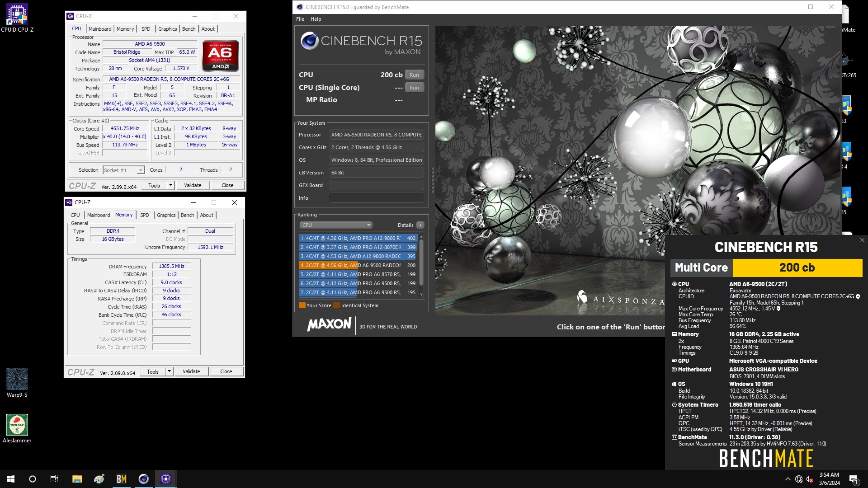Image resolution: width=868 pixels, height=488 pixels.
Task: Click the Cinebench R15 sphere logo
Action: (x=310, y=41)
